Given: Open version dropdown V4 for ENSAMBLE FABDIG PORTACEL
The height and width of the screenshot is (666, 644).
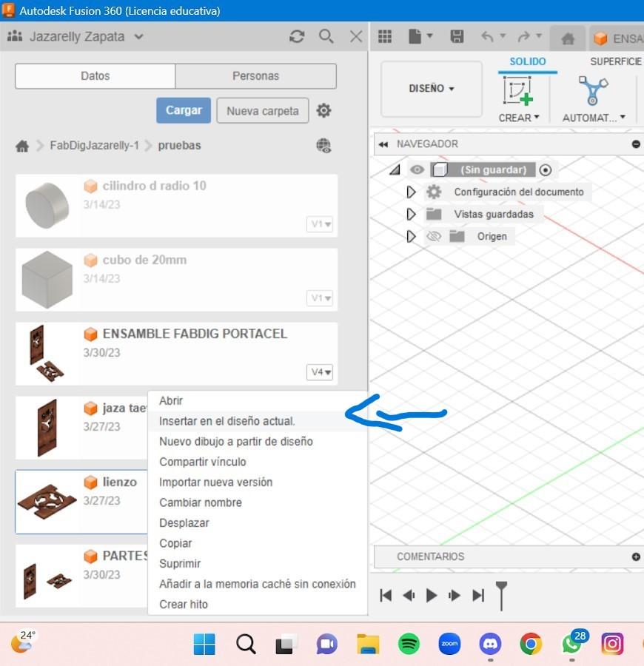Looking at the screenshot, I should pyautogui.click(x=320, y=372).
